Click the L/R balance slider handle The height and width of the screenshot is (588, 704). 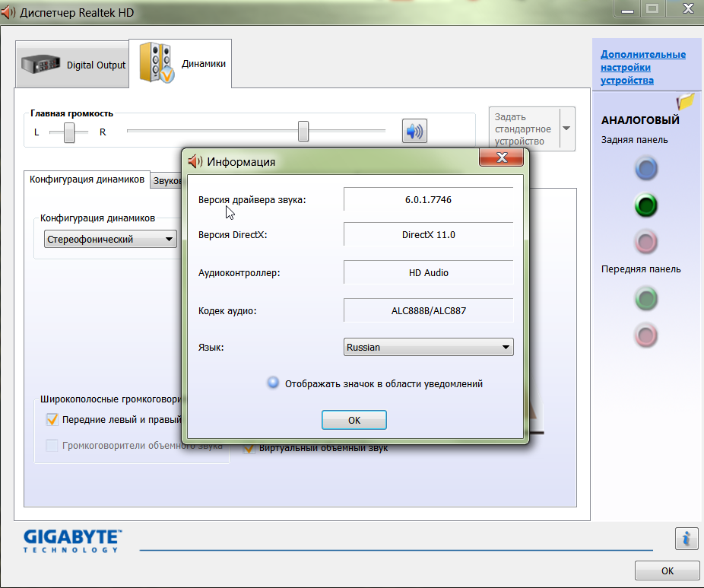tap(70, 132)
